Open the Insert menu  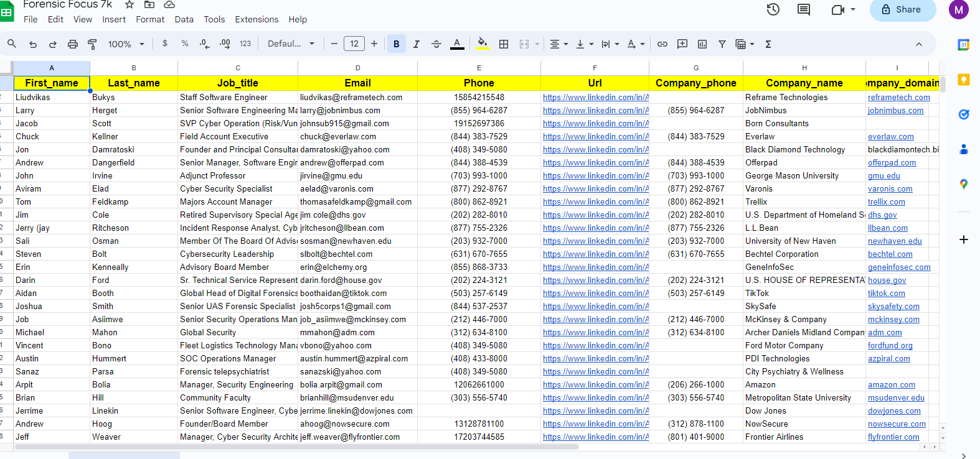[114, 19]
